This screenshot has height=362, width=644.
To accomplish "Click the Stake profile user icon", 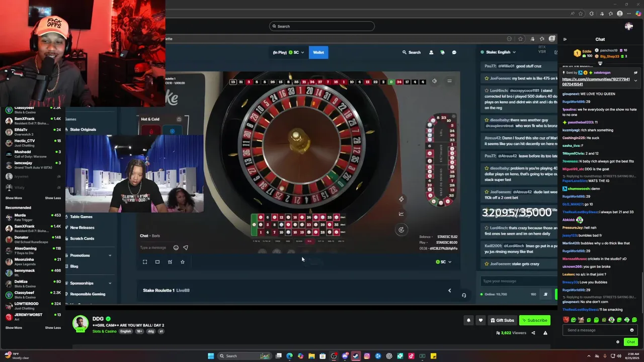I will pos(431,52).
